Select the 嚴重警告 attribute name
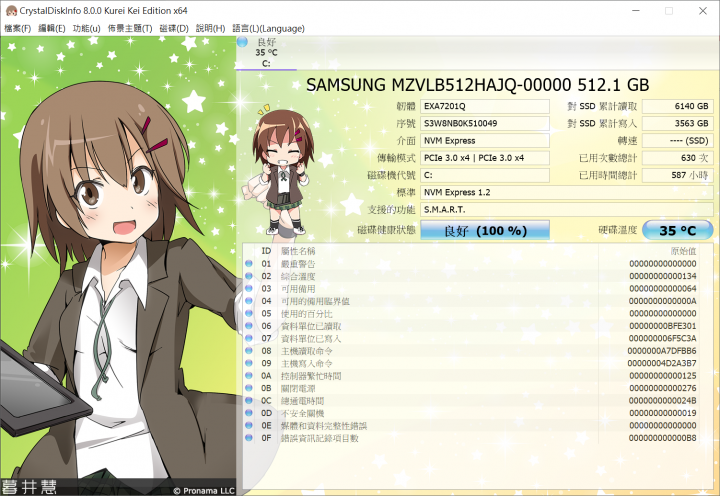This screenshot has width=720, height=496. (x=298, y=264)
